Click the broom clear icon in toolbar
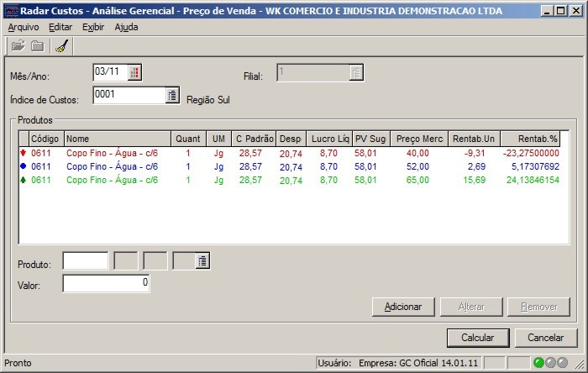 [61, 46]
